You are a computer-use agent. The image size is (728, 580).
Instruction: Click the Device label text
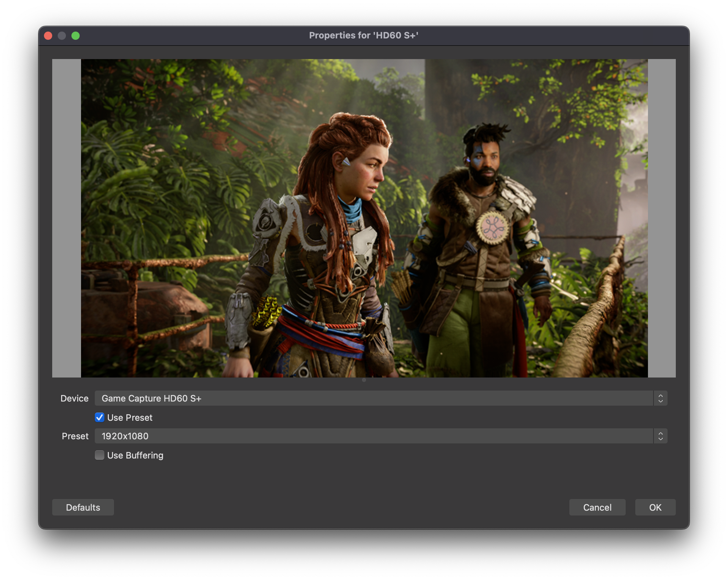click(75, 398)
